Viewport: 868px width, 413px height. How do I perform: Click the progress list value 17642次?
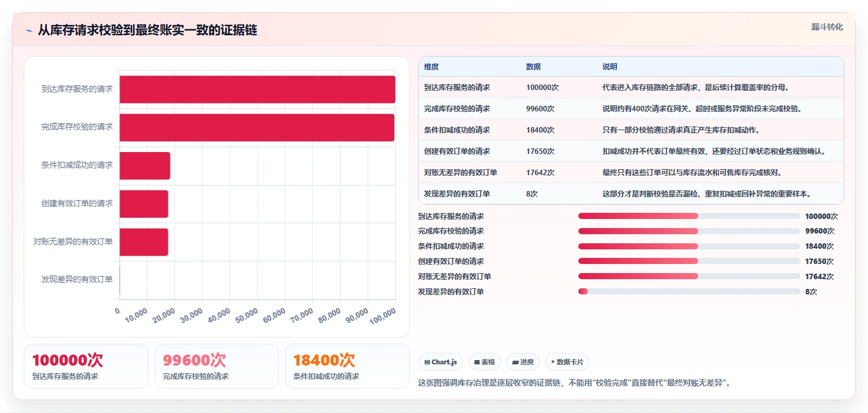click(x=819, y=277)
